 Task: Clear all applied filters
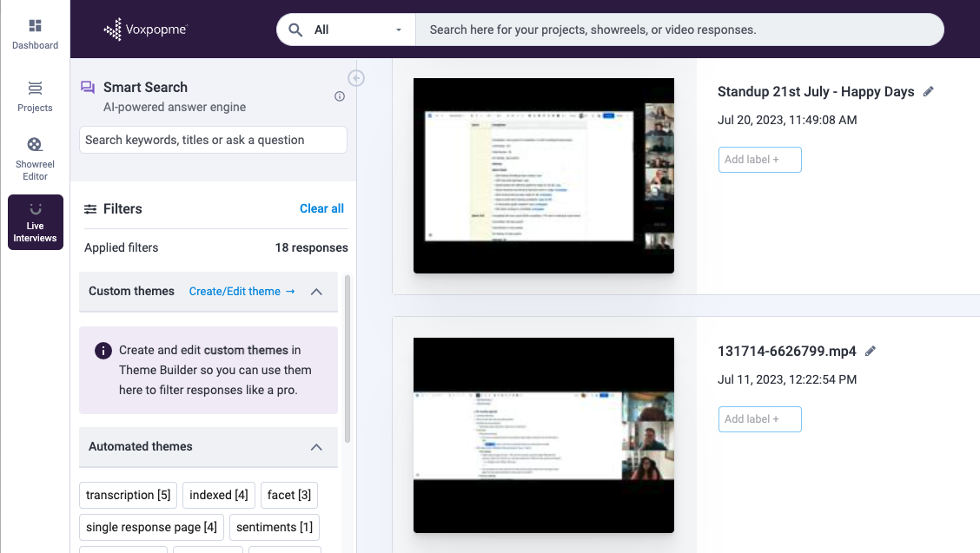[x=321, y=208]
